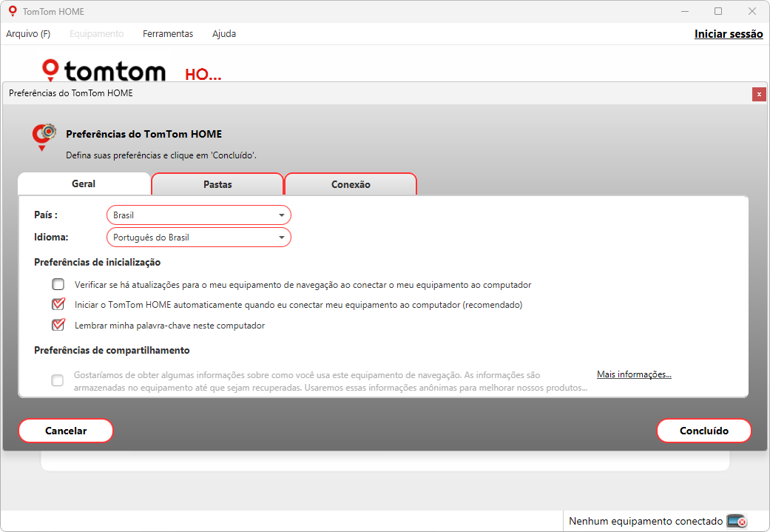Screen dimensions: 770x532
Task: Click the Cancelar button
Action: [66, 431]
